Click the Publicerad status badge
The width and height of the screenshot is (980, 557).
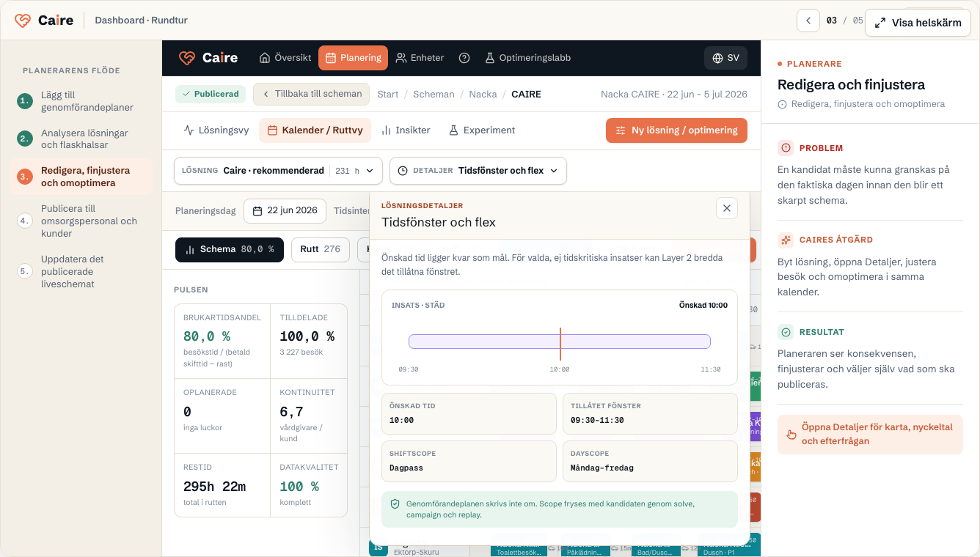pyautogui.click(x=211, y=94)
